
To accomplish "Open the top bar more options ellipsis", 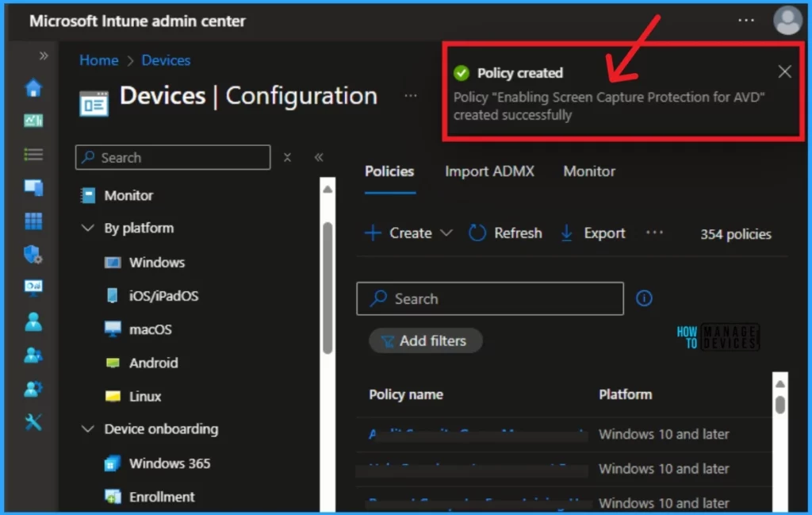I will 745,20.
